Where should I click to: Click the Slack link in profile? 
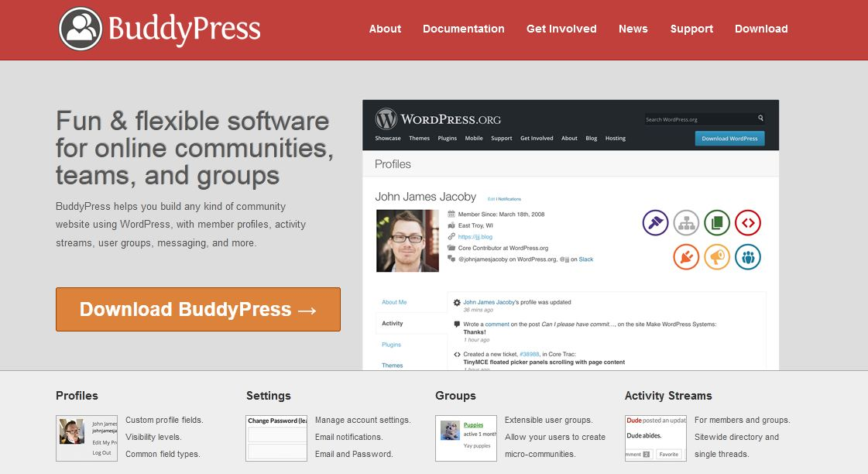click(x=585, y=259)
